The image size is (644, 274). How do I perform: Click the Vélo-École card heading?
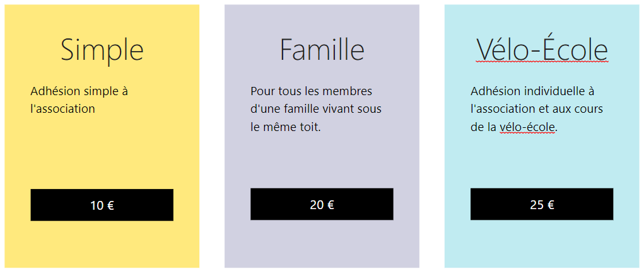[x=542, y=49]
